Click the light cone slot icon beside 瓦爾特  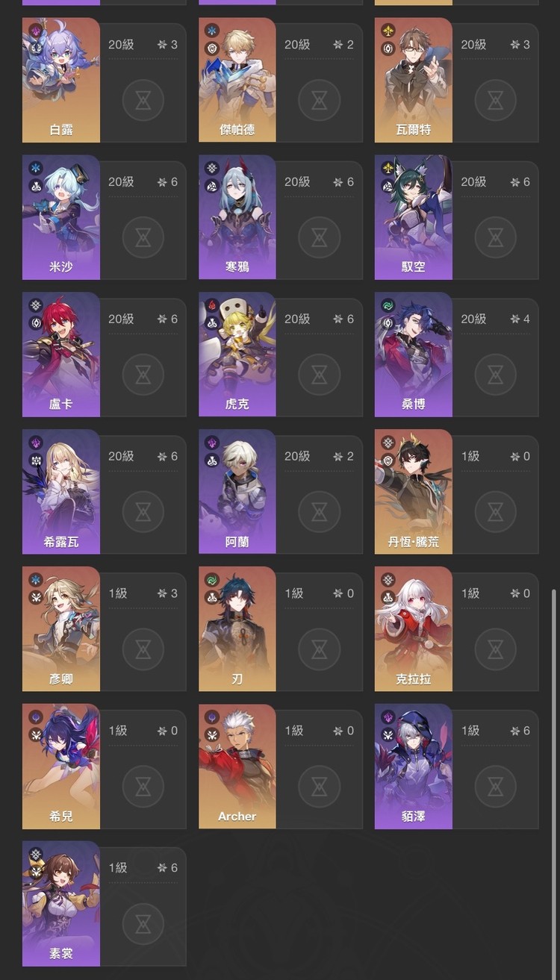click(x=495, y=99)
